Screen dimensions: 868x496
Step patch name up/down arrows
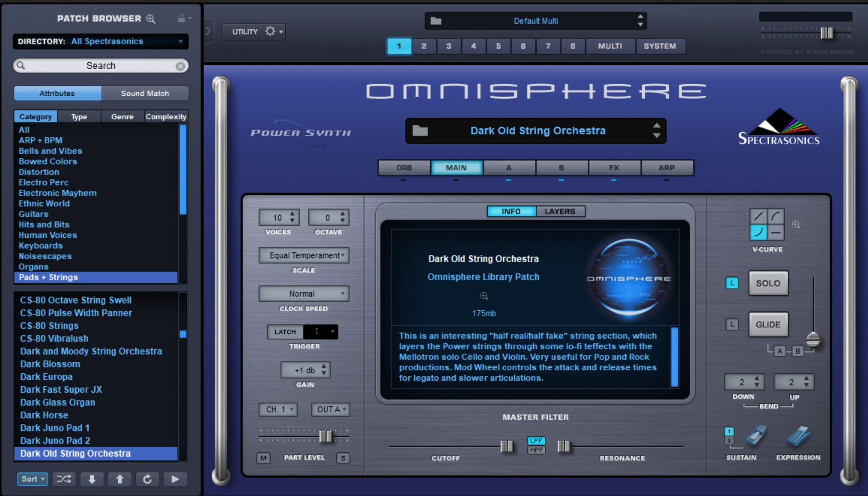coord(657,131)
